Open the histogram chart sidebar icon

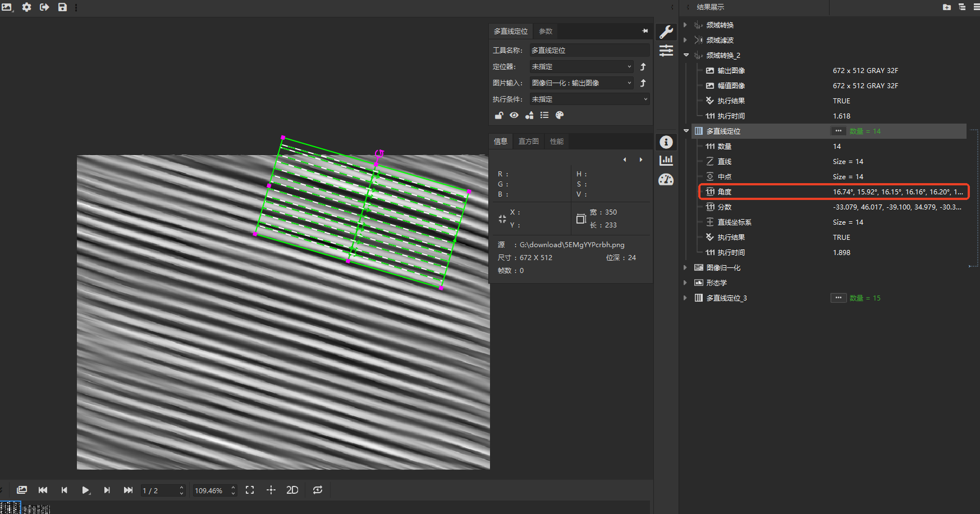tap(666, 161)
